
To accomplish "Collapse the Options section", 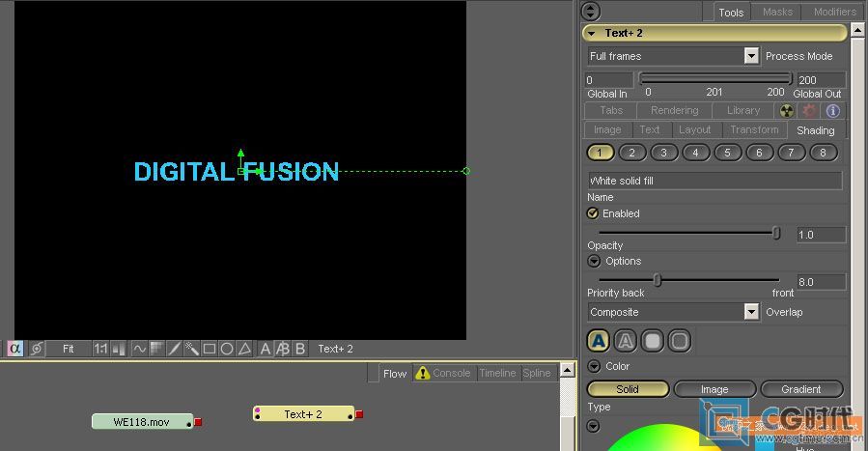I will (594, 261).
